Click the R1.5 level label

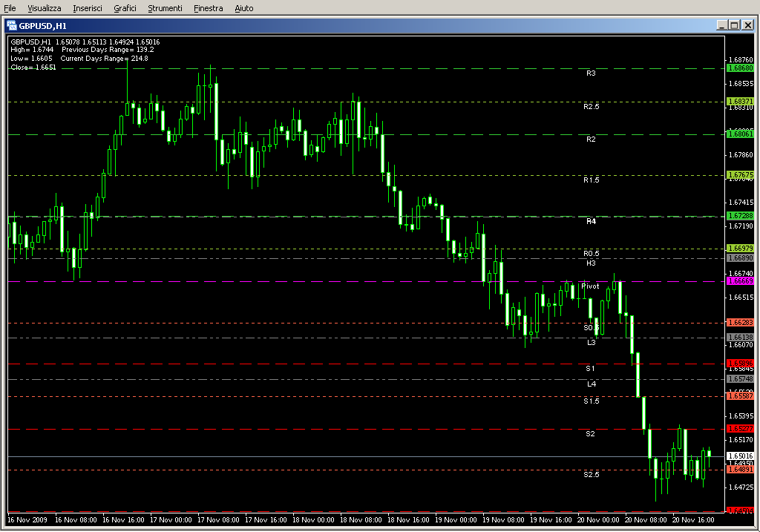tap(592, 180)
